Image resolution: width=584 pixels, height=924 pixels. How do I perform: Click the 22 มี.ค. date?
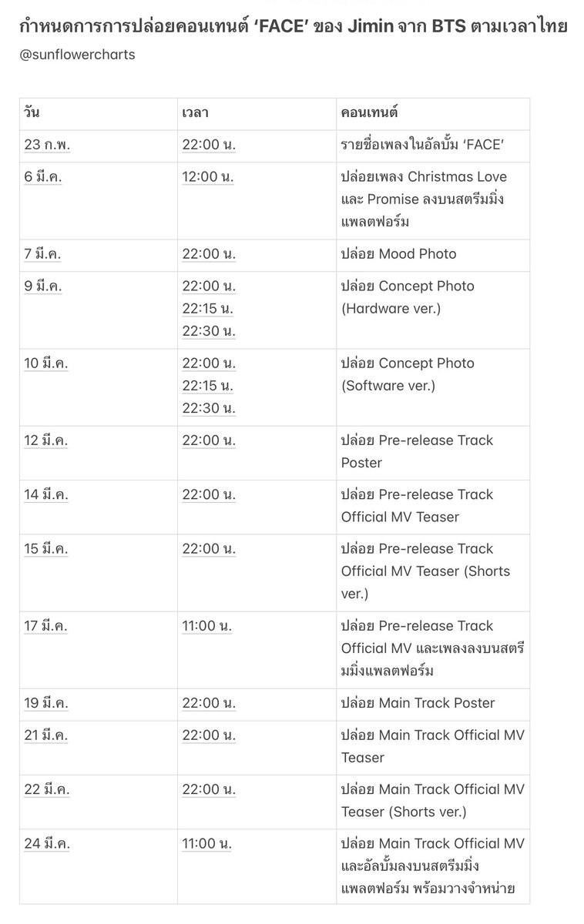(x=46, y=789)
